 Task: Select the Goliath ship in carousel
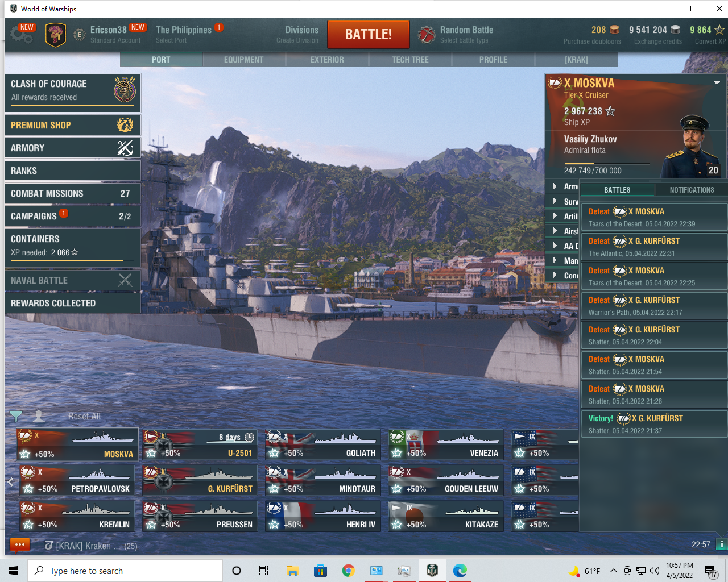(322, 444)
